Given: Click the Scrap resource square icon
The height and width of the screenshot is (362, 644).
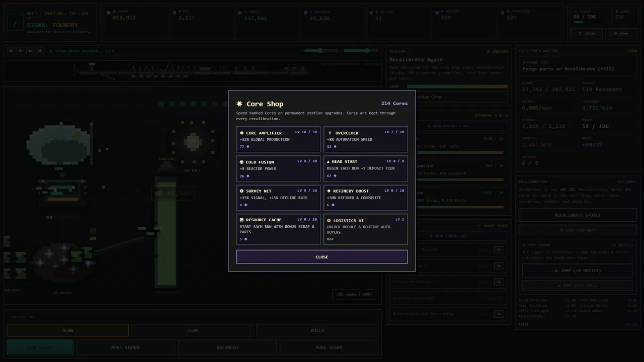Looking at the screenshot, I should coord(109,12).
